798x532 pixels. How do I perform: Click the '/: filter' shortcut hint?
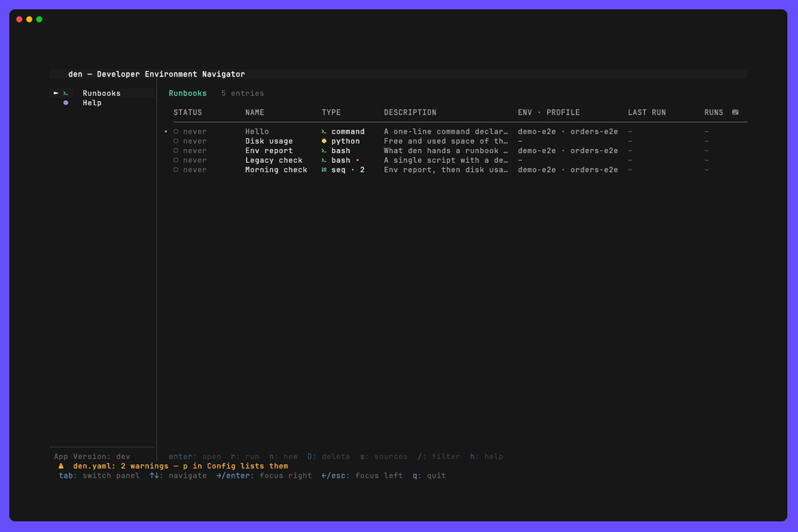tap(439, 457)
